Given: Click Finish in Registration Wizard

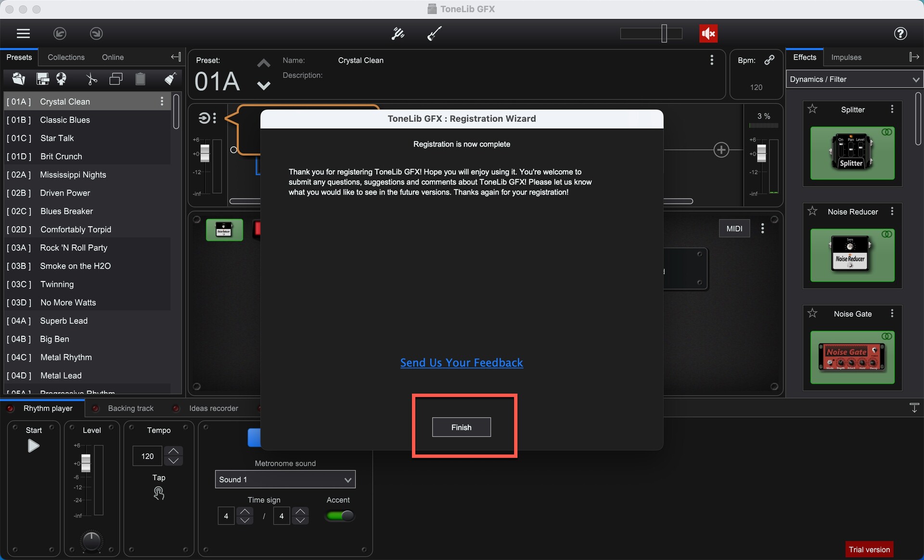Looking at the screenshot, I should click(461, 427).
